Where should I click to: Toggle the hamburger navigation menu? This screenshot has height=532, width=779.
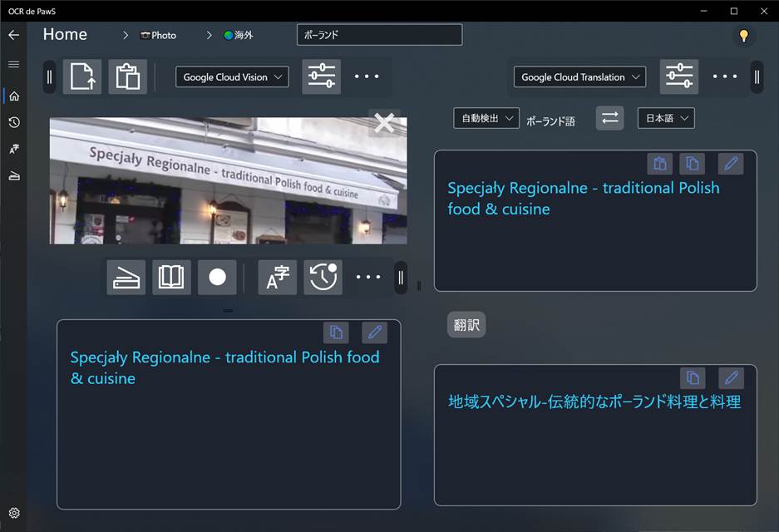[13, 64]
